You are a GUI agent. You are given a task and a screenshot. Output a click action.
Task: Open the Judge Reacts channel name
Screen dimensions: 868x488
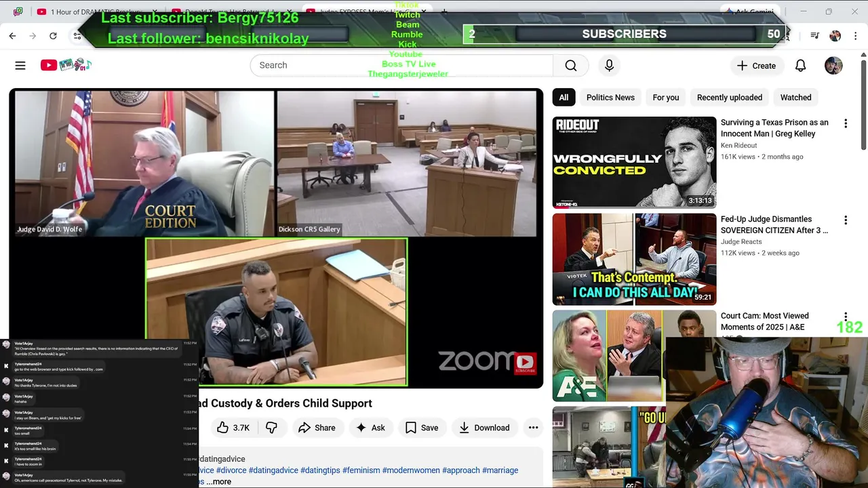741,242
